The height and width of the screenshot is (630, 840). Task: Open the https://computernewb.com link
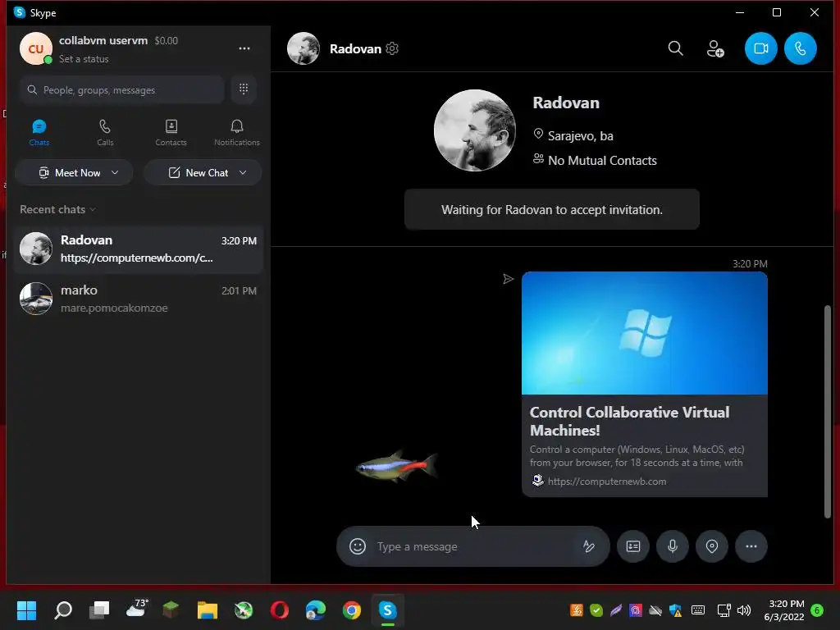(x=607, y=481)
